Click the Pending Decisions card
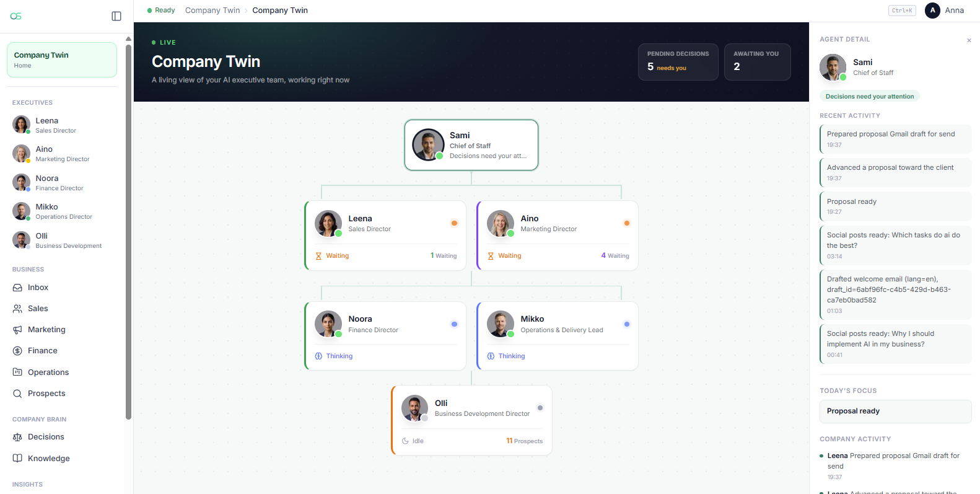The width and height of the screenshot is (980, 494). click(678, 62)
